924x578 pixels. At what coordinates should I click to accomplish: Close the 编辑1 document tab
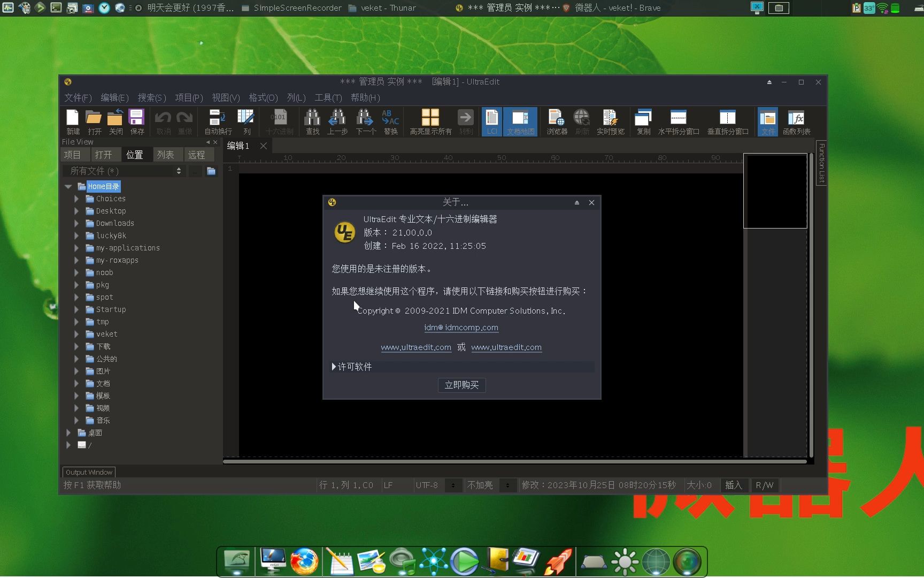(264, 146)
